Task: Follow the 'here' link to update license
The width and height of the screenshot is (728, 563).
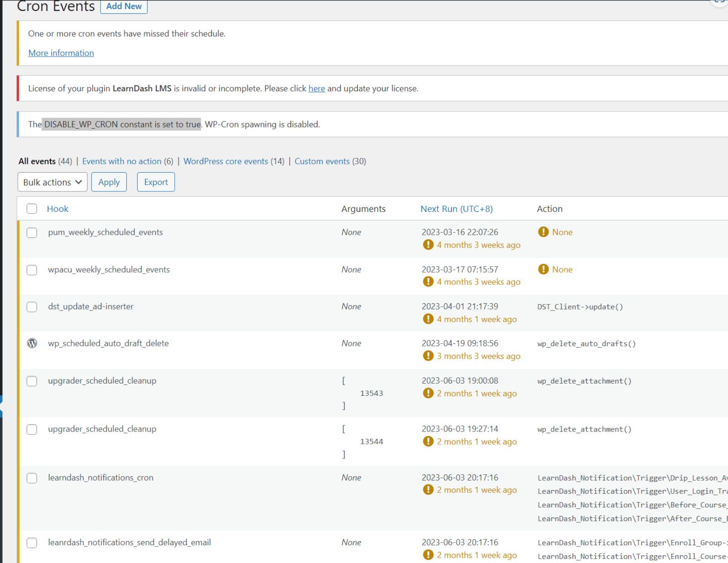Action: tap(317, 89)
